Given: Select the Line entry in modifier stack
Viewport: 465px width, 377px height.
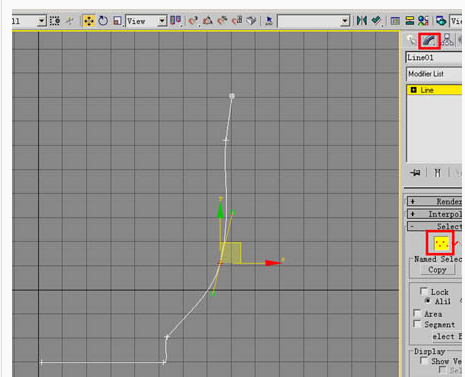Looking at the screenshot, I should coord(434,90).
